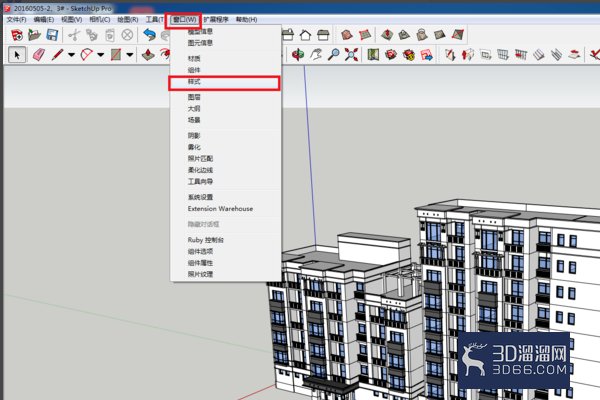Select the Flip Edge sandbox tool
The width and height of the screenshot is (600, 400).
coord(457,35)
